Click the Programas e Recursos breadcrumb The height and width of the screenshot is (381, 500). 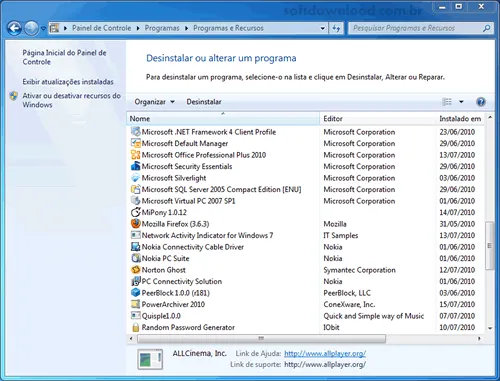coord(228,28)
